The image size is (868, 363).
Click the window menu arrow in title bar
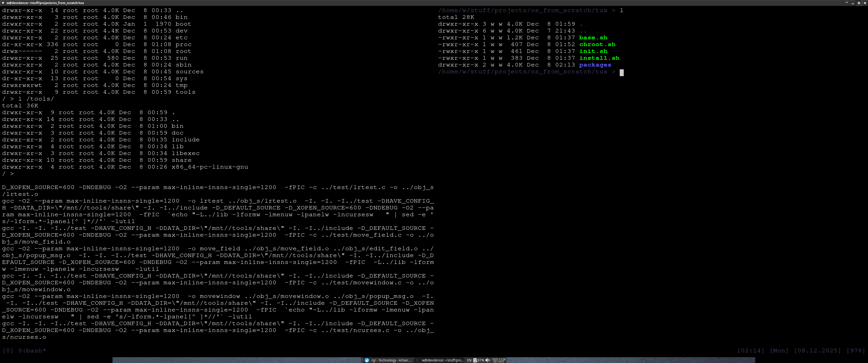pyautogui.click(x=3, y=3)
